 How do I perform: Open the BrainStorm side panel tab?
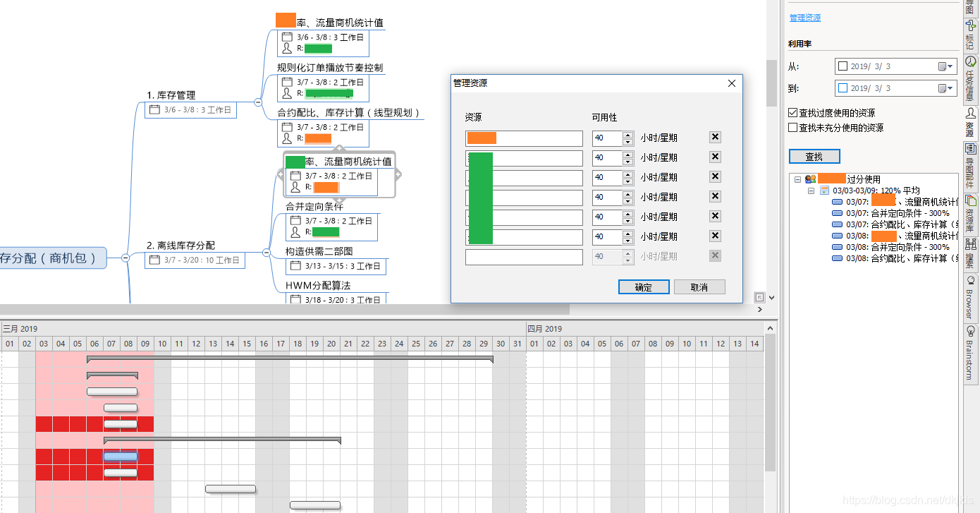(x=971, y=354)
